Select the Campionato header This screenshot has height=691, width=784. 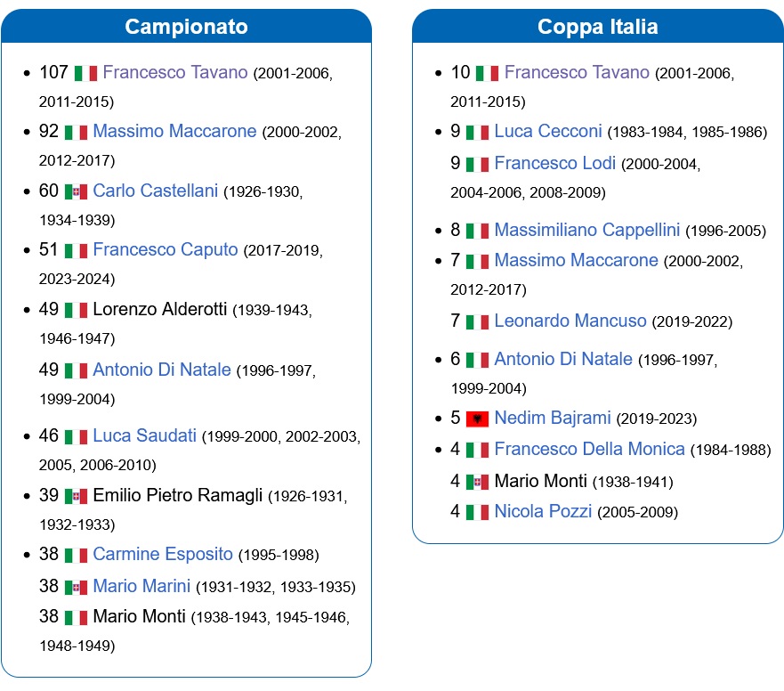pyautogui.click(x=186, y=27)
